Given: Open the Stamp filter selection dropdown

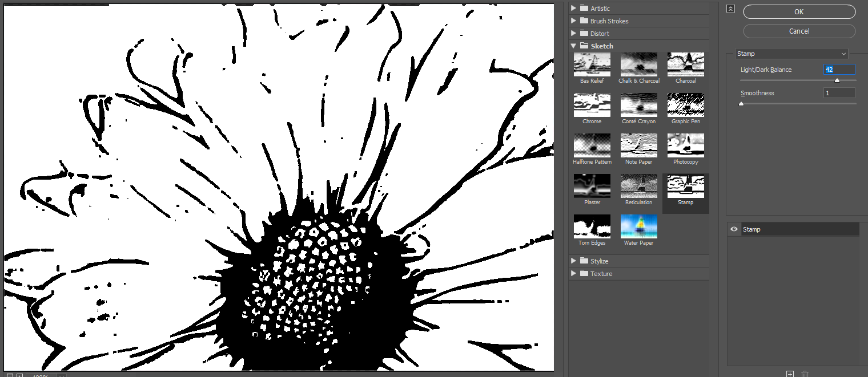Looking at the screenshot, I should (x=791, y=54).
